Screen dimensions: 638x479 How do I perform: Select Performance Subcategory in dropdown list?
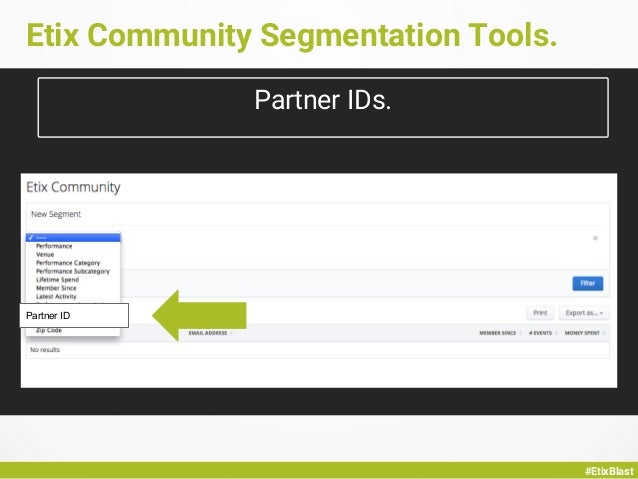click(73, 271)
